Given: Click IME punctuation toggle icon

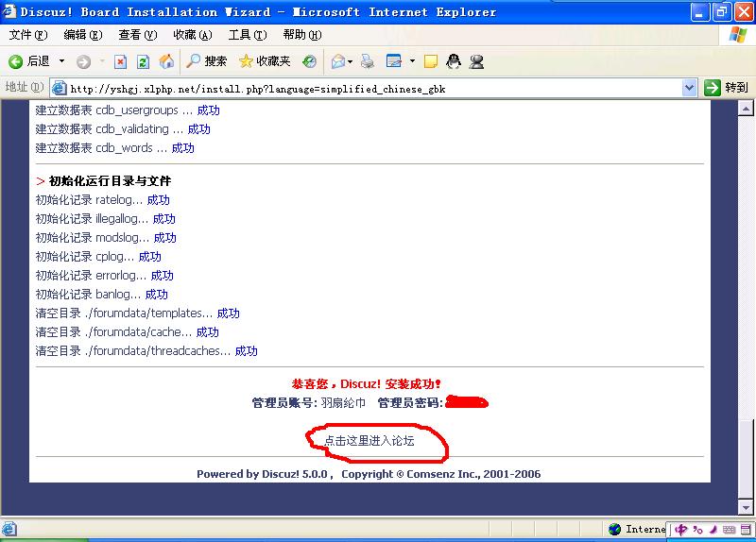Looking at the screenshot, I should tap(697, 530).
